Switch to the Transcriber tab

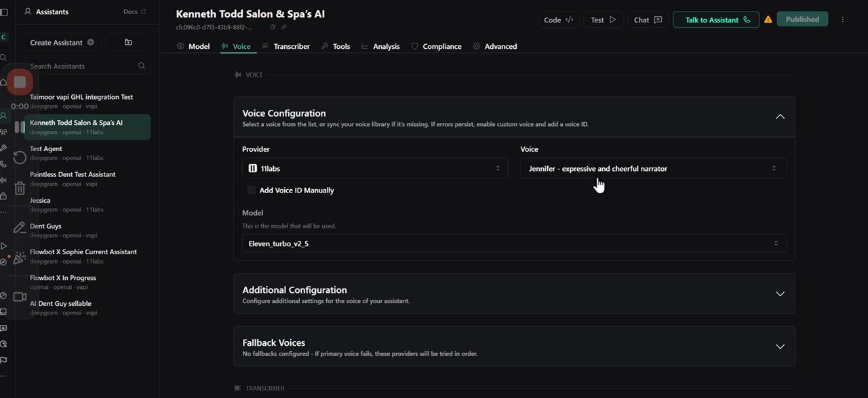tap(285, 46)
